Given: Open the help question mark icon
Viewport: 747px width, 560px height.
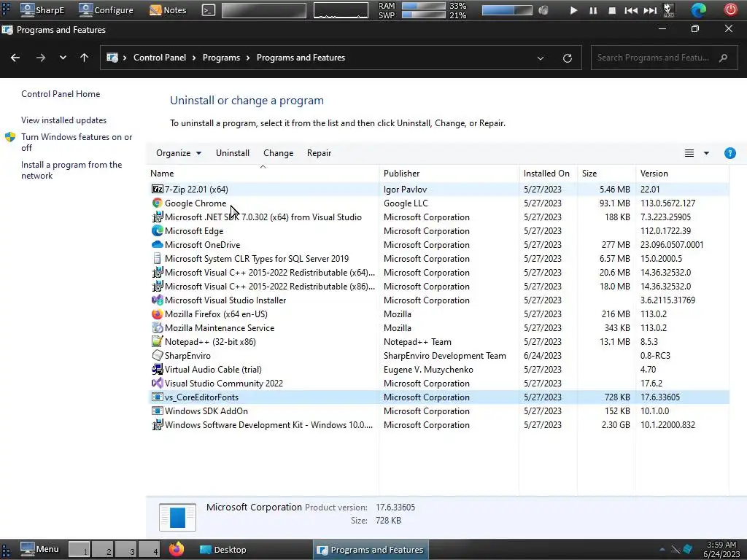Looking at the screenshot, I should 729,153.
